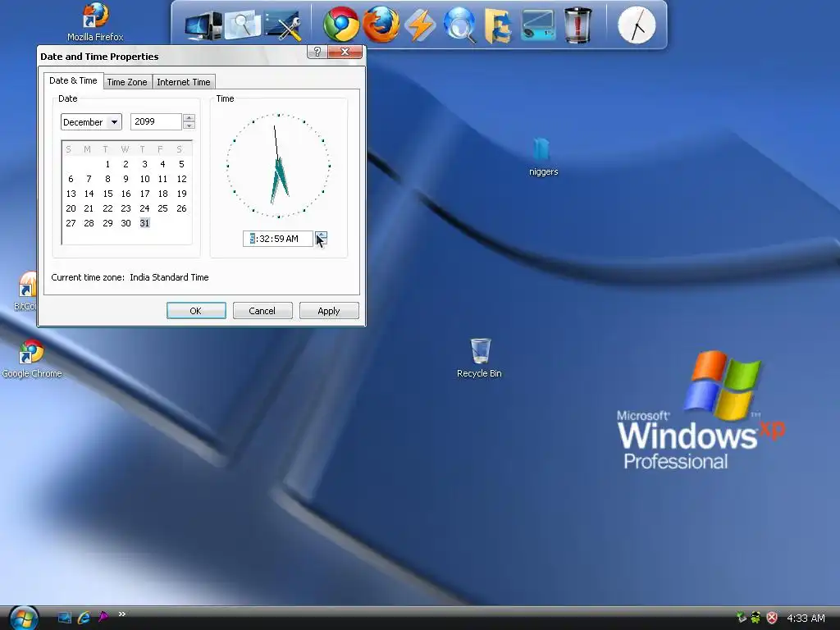Launch Firefox from the top dock

[x=381, y=25]
